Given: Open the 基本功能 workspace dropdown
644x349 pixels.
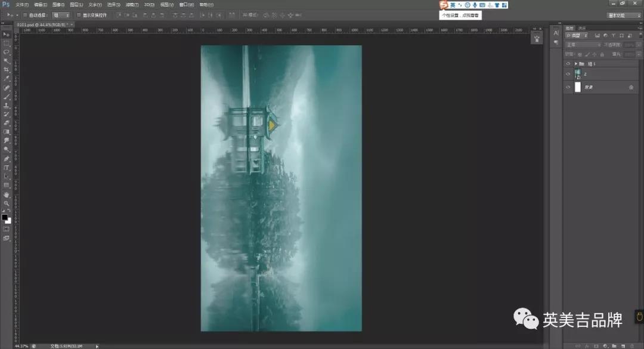Looking at the screenshot, I should point(624,15).
